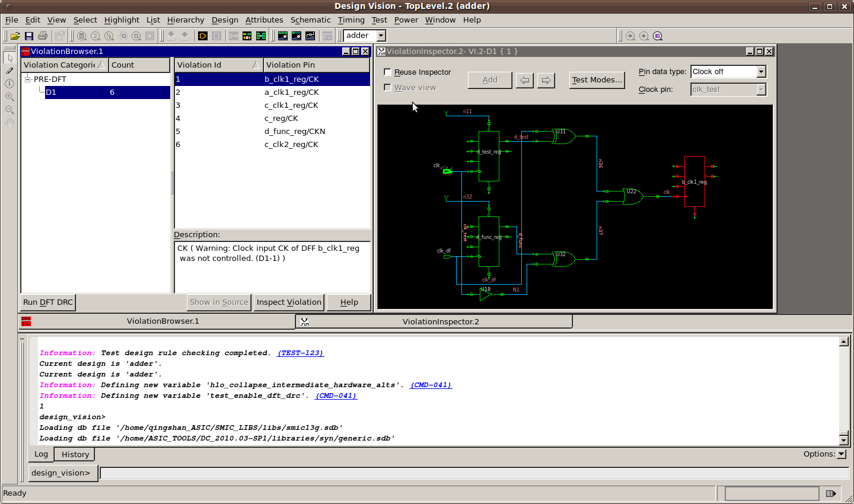This screenshot has height=504, width=854.
Task: Open the Timing menu
Action: (351, 20)
